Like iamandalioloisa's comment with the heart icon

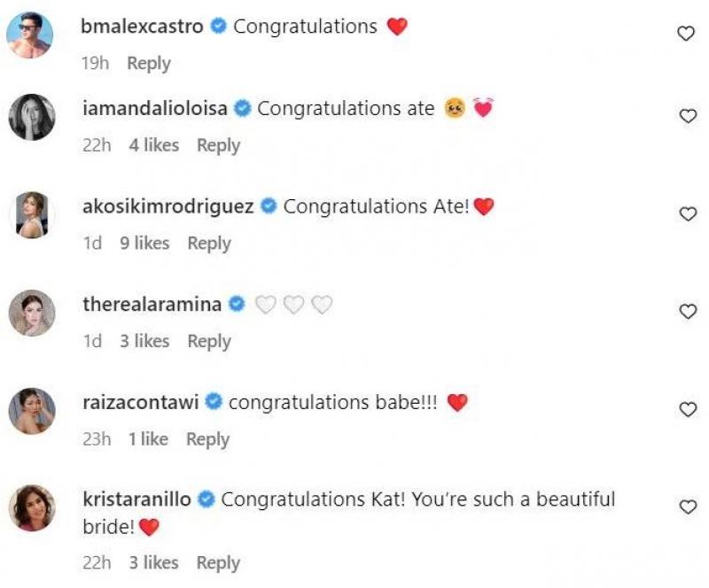point(686,115)
